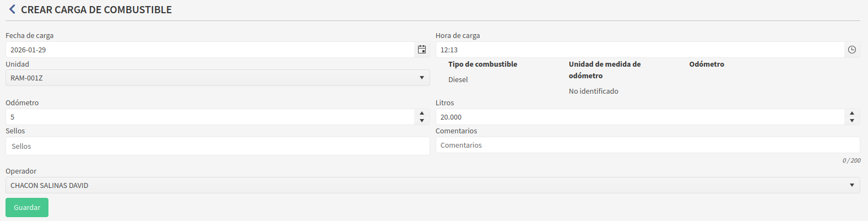The height and width of the screenshot is (221, 868).
Task: Increase the Odómetro input value with up arrow
Action: 422,114
